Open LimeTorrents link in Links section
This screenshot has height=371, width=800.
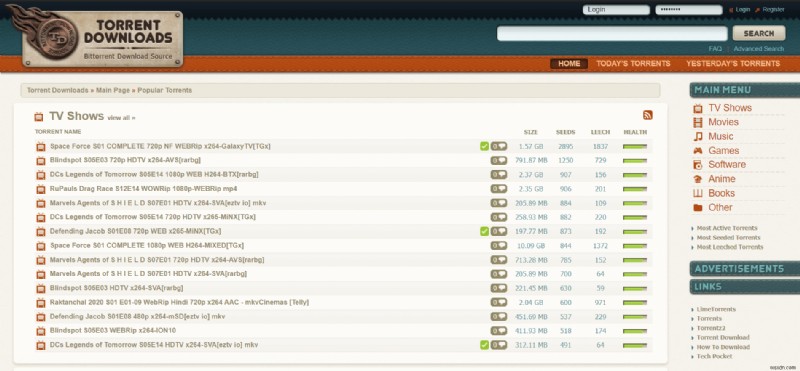[x=716, y=309]
